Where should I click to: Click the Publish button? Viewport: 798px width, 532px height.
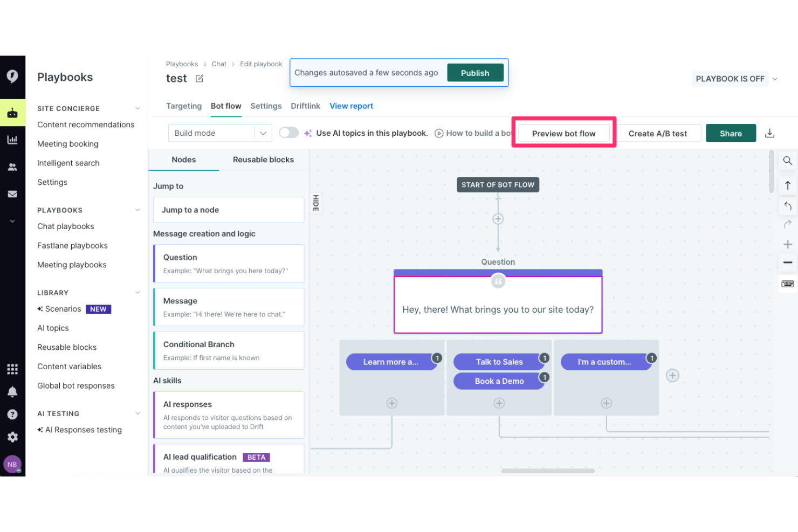475,73
